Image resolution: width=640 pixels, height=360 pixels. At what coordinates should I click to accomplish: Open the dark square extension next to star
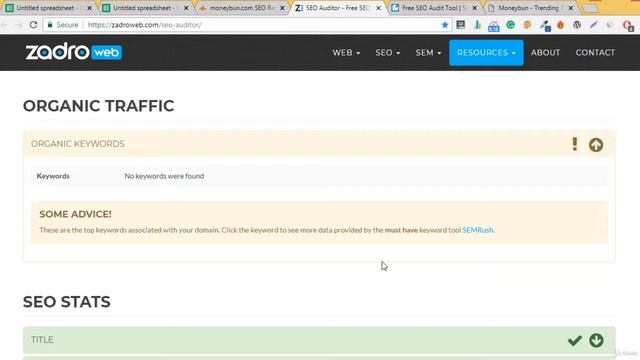tap(461, 25)
